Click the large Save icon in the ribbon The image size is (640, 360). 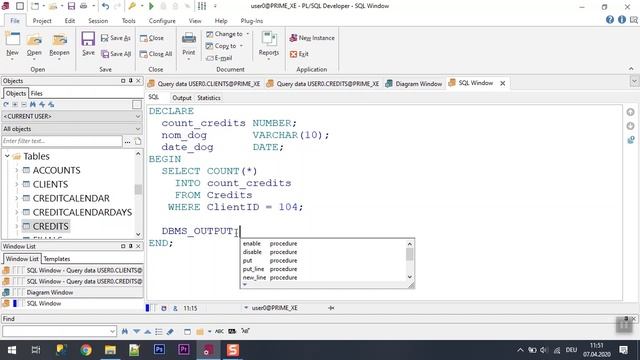88,39
